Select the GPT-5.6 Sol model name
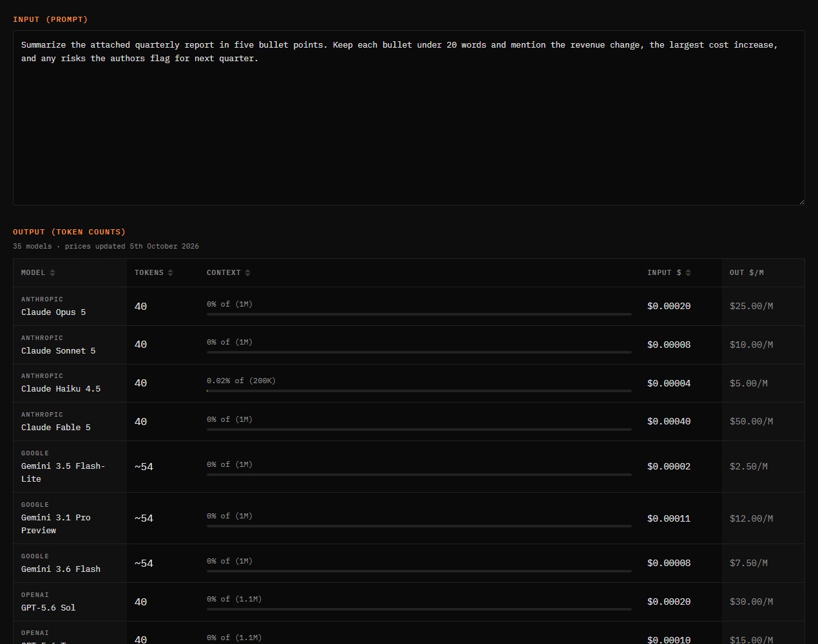The width and height of the screenshot is (818, 644). coord(48,608)
